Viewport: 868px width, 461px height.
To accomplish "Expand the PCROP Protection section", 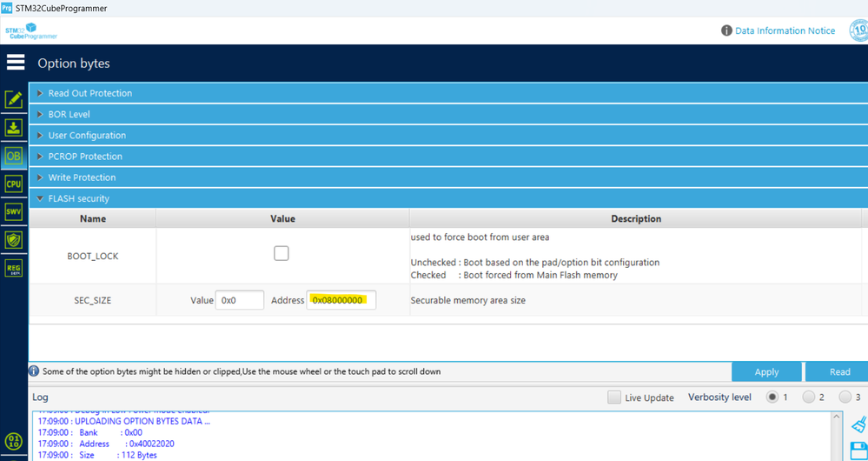I will tap(448, 157).
